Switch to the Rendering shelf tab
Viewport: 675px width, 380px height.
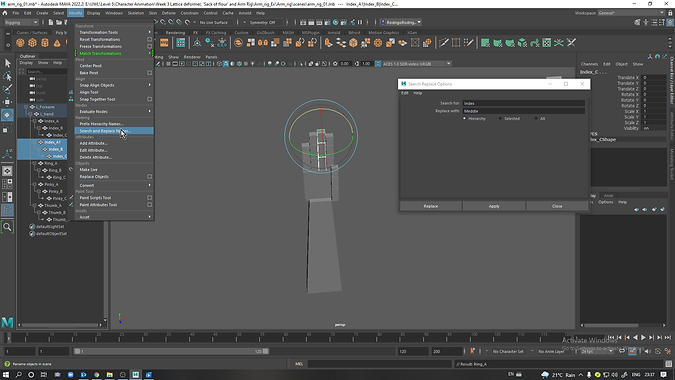pos(175,33)
